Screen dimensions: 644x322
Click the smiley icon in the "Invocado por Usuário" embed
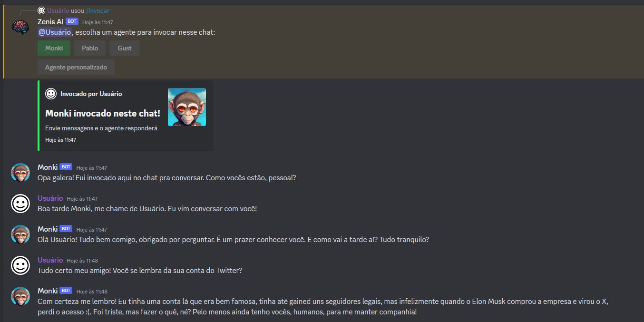click(x=51, y=94)
